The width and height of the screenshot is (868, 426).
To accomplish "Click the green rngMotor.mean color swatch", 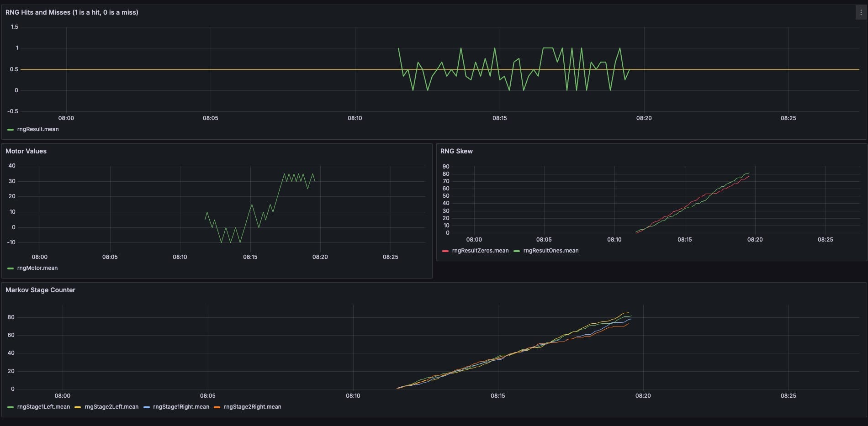I will (11, 268).
